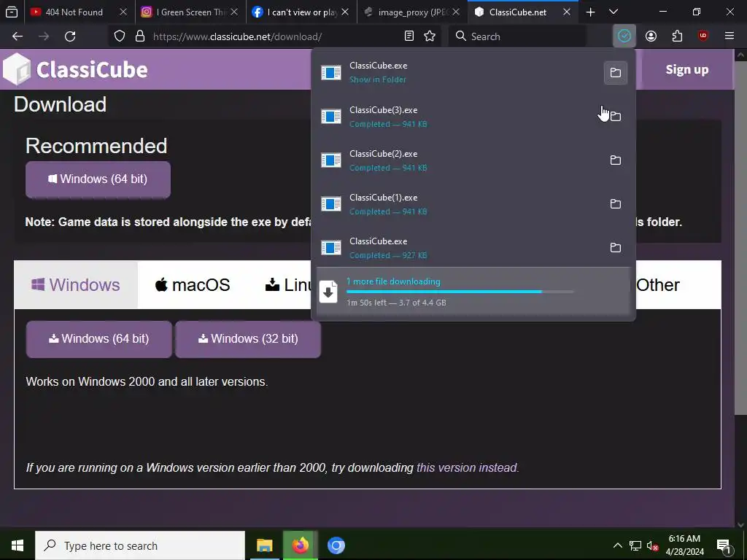Viewport: 747px width, 560px height.
Task: Close the 404 Not Found tab
Action: [123, 12]
